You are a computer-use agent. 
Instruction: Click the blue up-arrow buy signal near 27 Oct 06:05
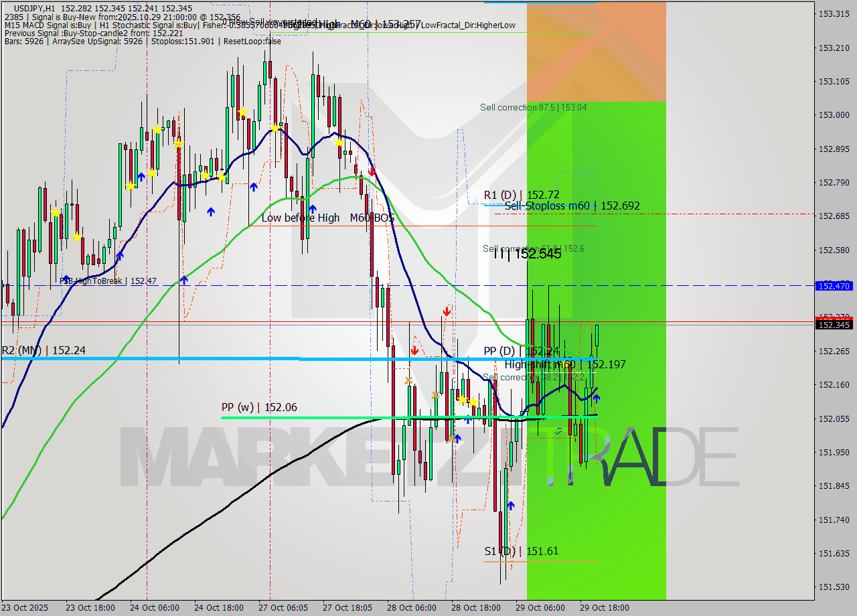point(313,208)
